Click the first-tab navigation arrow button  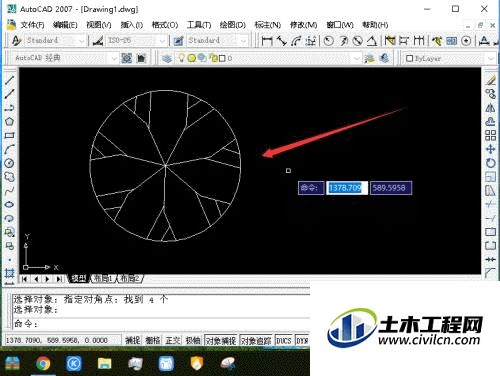click(24, 279)
